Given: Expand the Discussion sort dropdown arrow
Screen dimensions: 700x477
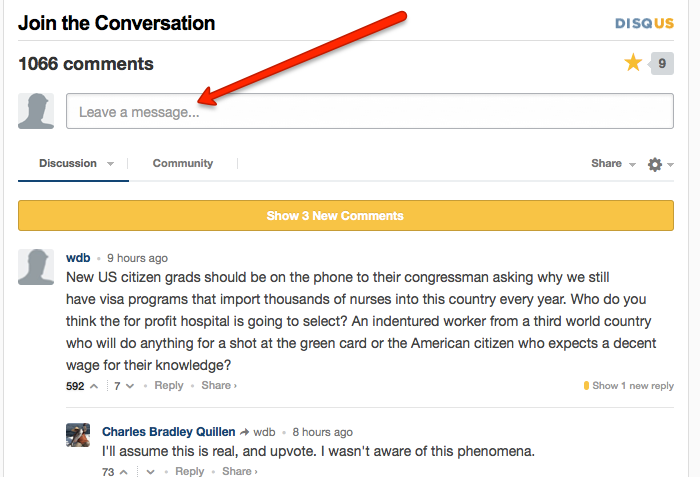Looking at the screenshot, I should tap(110, 164).
